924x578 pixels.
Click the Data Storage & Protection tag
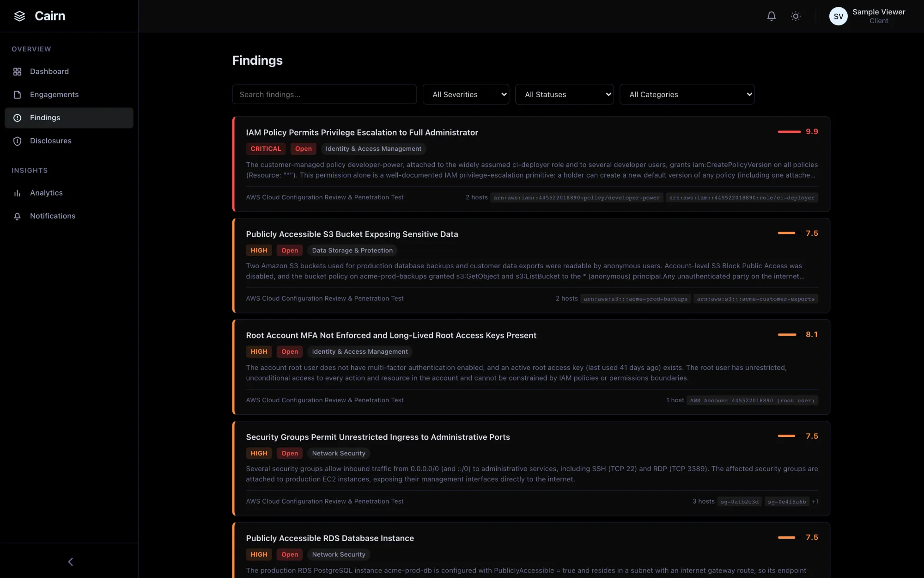[353, 251]
